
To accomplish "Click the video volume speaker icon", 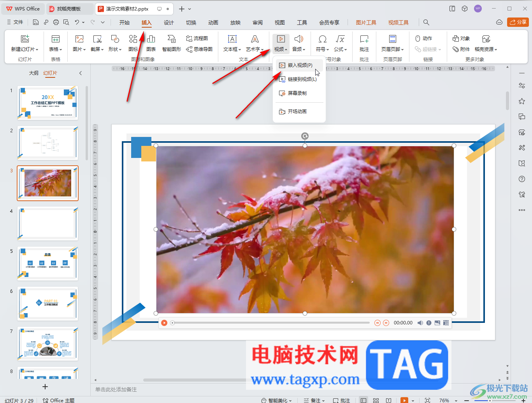I will click(420, 323).
